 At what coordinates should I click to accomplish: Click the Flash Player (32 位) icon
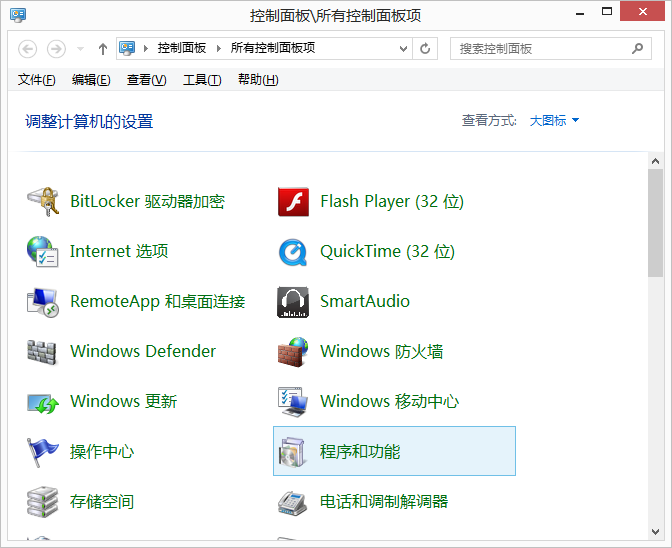click(292, 201)
